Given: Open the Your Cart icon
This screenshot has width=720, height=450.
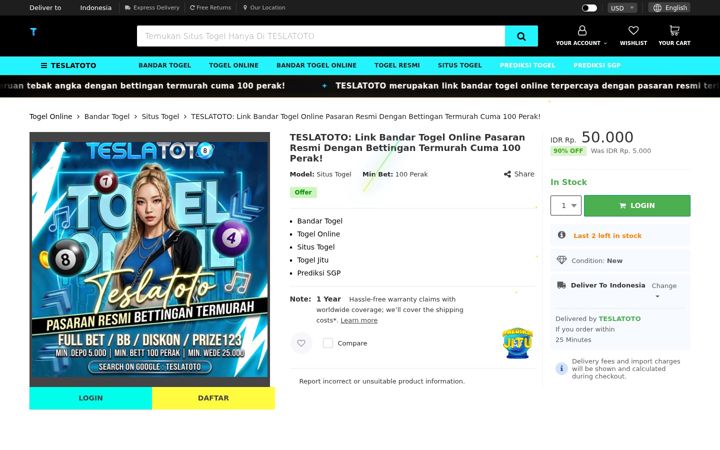Looking at the screenshot, I should pos(674,30).
